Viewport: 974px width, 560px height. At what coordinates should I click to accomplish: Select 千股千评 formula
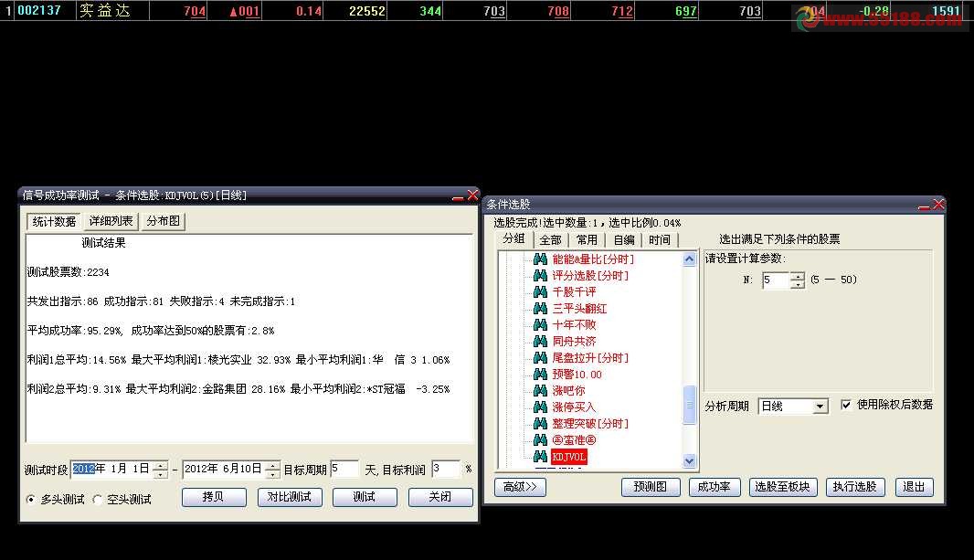[x=574, y=291]
